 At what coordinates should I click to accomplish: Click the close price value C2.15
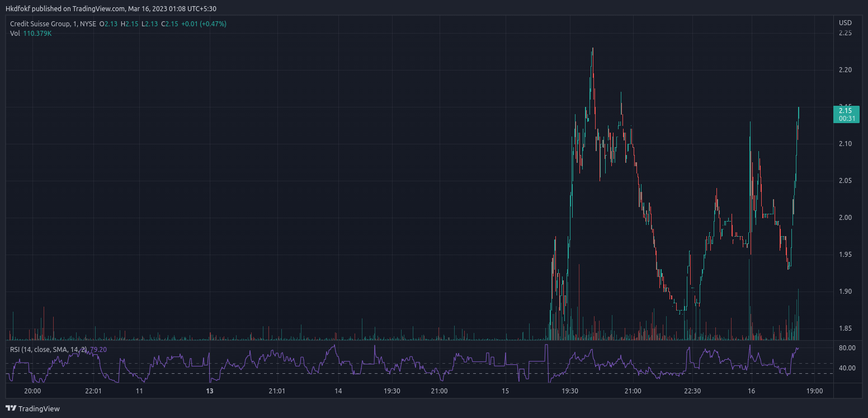coord(170,24)
